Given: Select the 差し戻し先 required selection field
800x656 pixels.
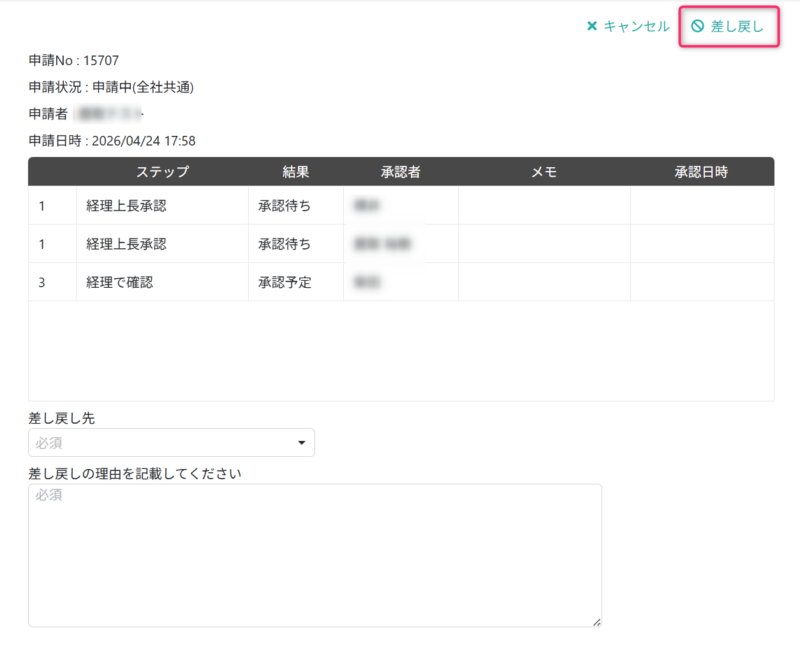Looking at the screenshot, I should (x=170, y=443).
